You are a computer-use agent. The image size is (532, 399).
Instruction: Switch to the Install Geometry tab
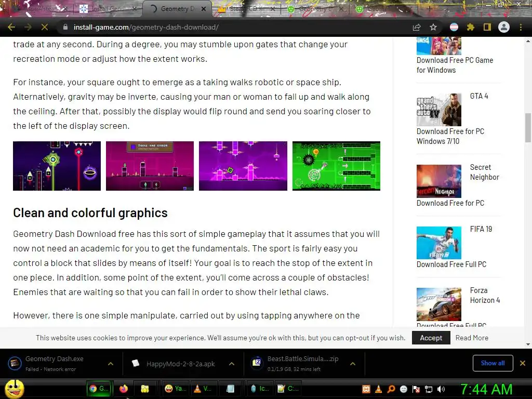107,9
